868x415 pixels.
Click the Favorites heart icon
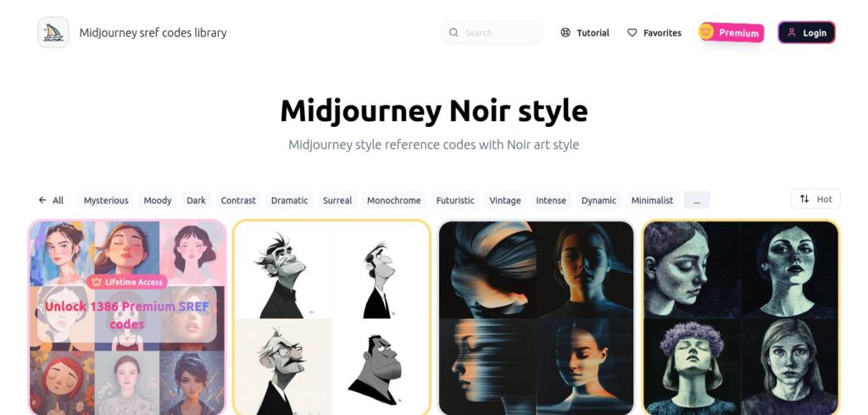(632, 33)
